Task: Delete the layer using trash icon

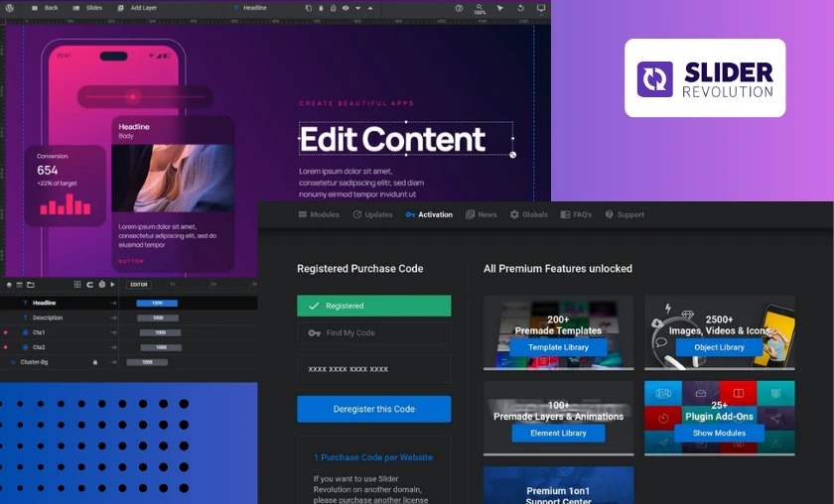Action: pyautogui.click(x=321, y=8)
